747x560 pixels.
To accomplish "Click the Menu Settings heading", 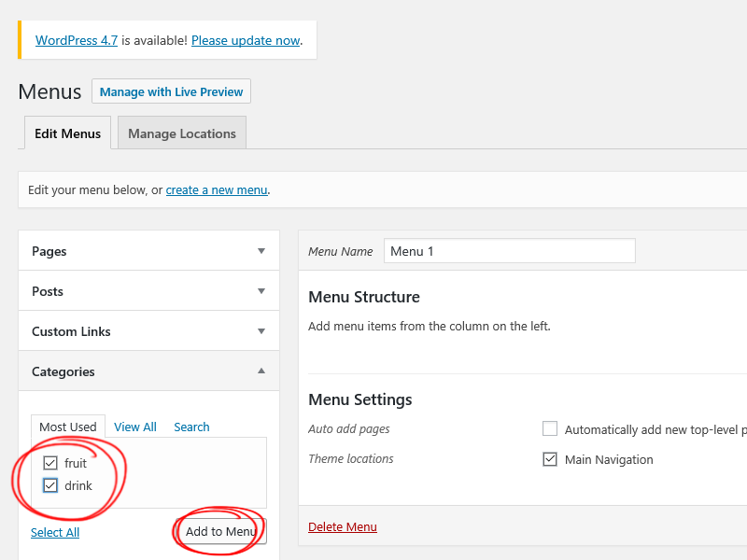I will pos(360,399).
